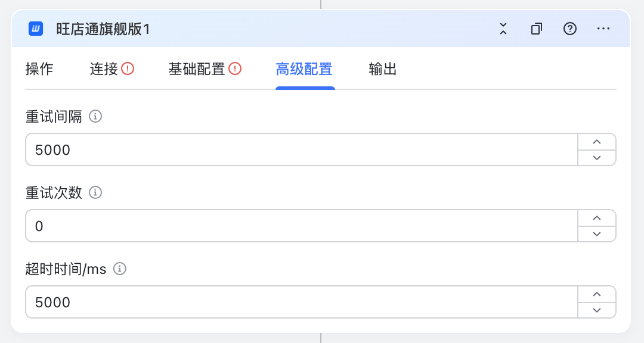
Task: Click the info icon beside 重试间隔
Action: (95, 117)
